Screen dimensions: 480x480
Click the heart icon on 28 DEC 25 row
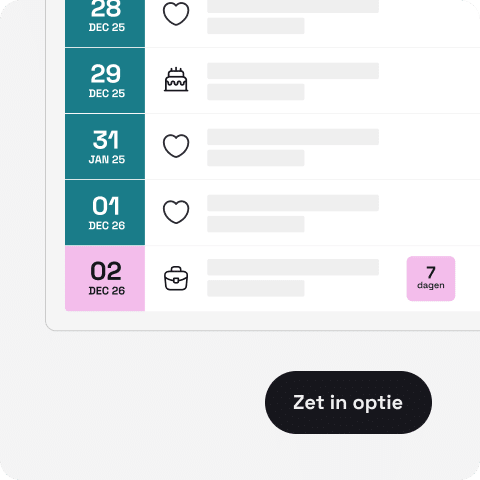pyautogui.click(x=176, y=13)
